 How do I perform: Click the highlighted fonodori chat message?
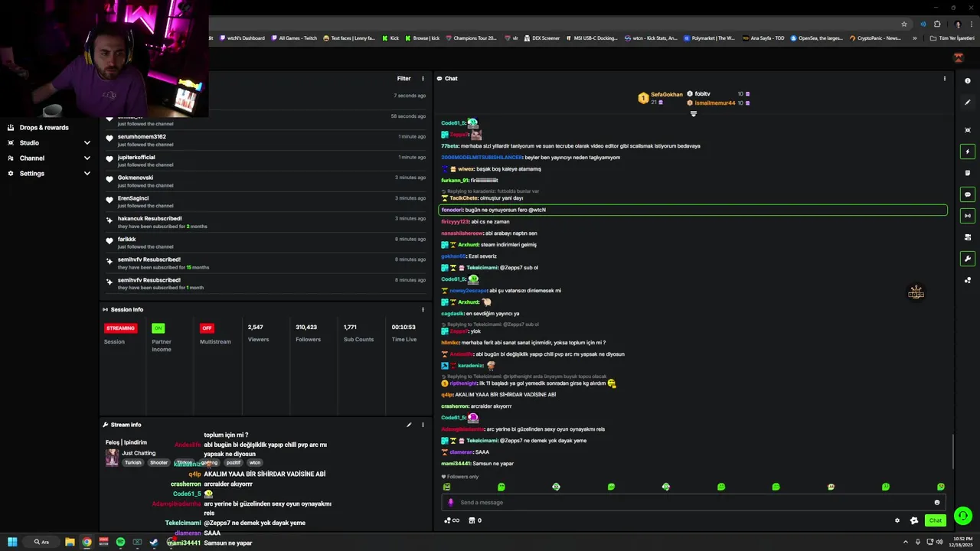[x=693, y=210]
